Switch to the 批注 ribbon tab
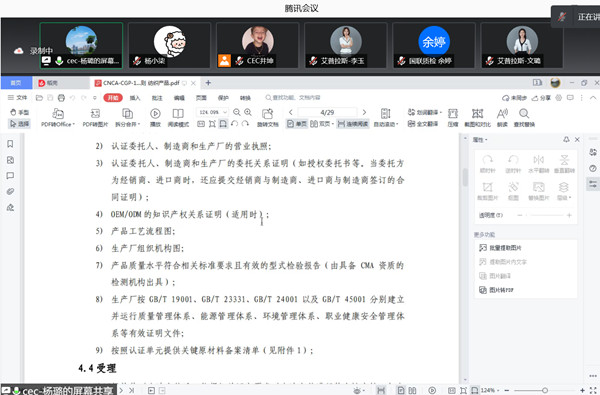The image size is (600, 395). click(157, 98)
